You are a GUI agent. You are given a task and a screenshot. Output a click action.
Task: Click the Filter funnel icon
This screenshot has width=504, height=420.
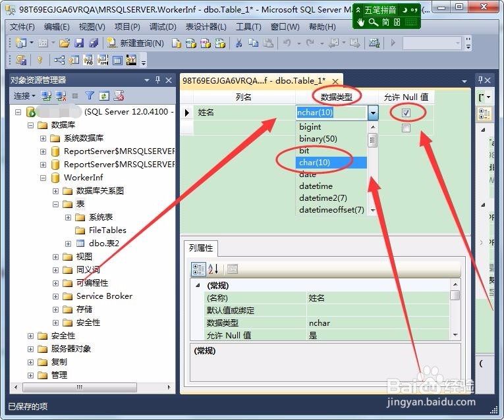[x=90, y=95]
